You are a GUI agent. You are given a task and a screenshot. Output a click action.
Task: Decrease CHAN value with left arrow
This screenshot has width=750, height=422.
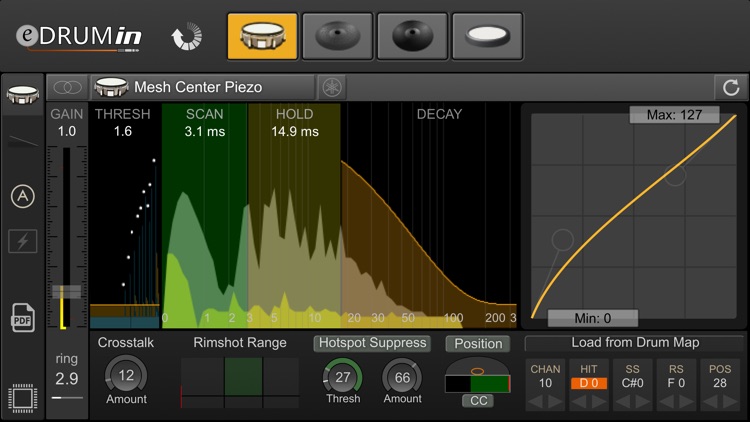(x=535, y=402)
